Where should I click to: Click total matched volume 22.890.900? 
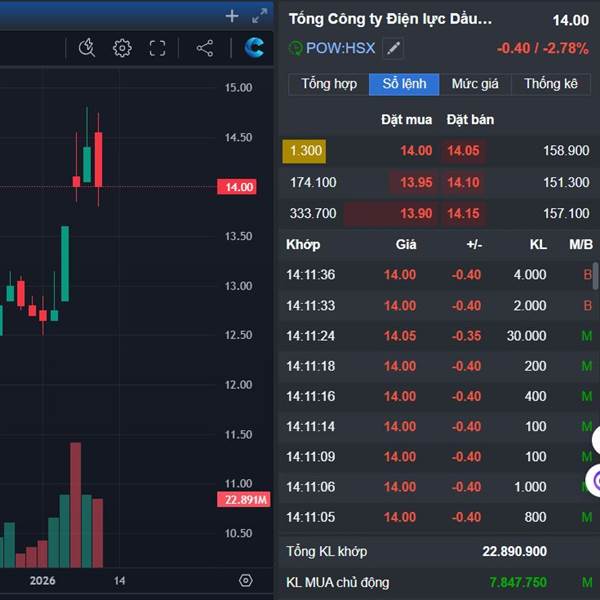pyautogui.click(x=514, y=551)
